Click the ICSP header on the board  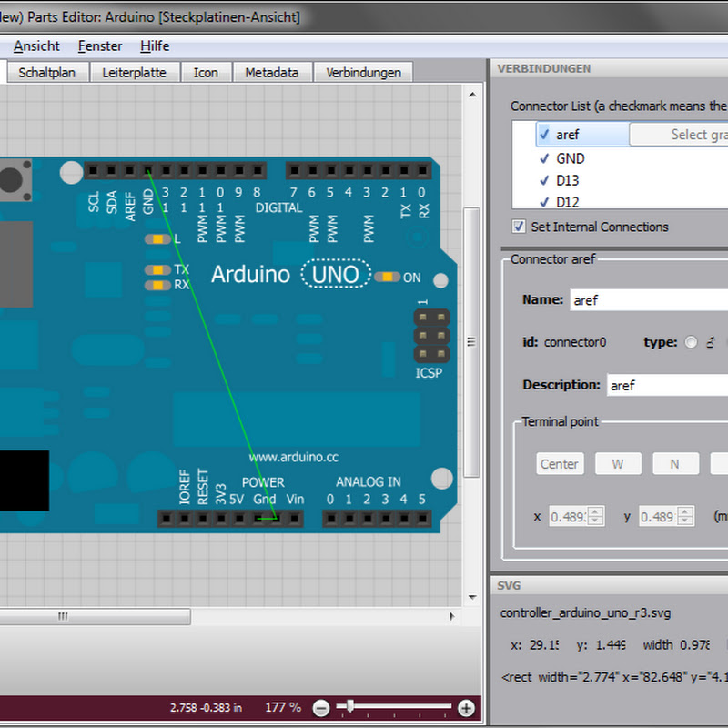(431, 335)
